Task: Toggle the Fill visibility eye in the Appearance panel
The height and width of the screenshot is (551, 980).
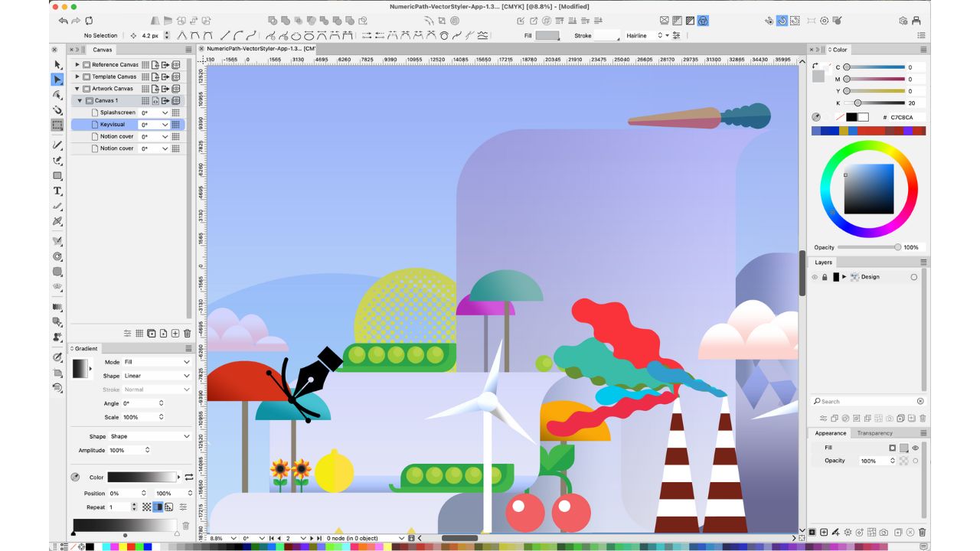Action: coord(915,448)
